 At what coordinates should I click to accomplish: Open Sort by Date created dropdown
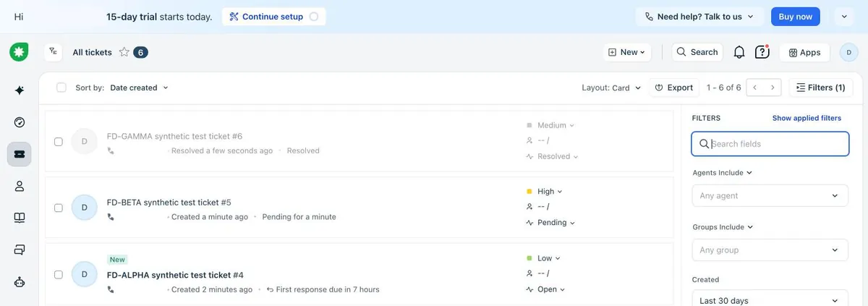coord(139,88)
